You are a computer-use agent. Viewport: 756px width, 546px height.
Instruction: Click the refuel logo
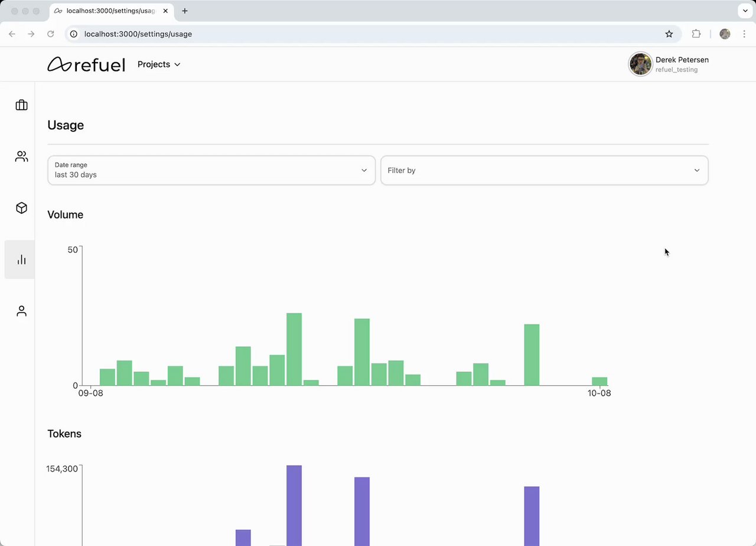coord(86,64)
